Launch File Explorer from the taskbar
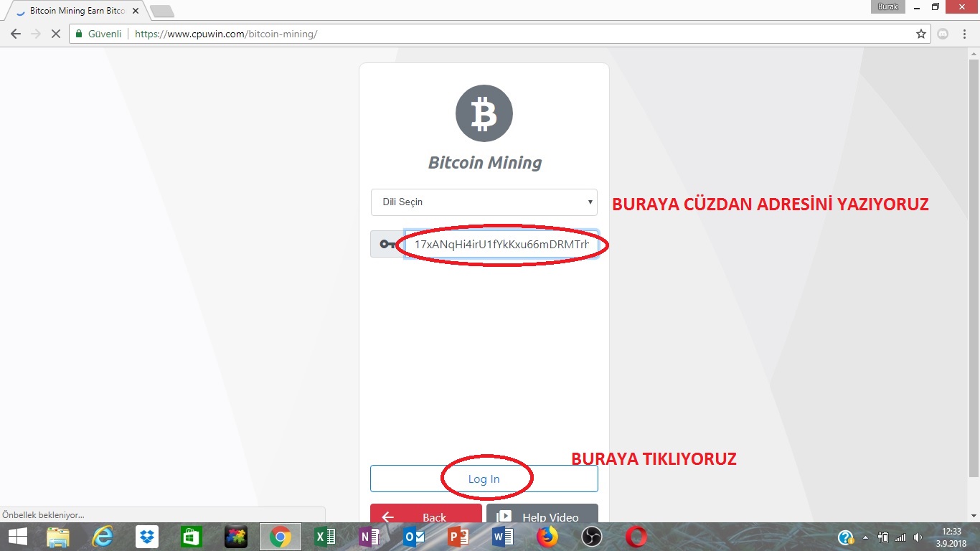The height and width of the screenshot is (551, 980). click(x=58, y=537)
